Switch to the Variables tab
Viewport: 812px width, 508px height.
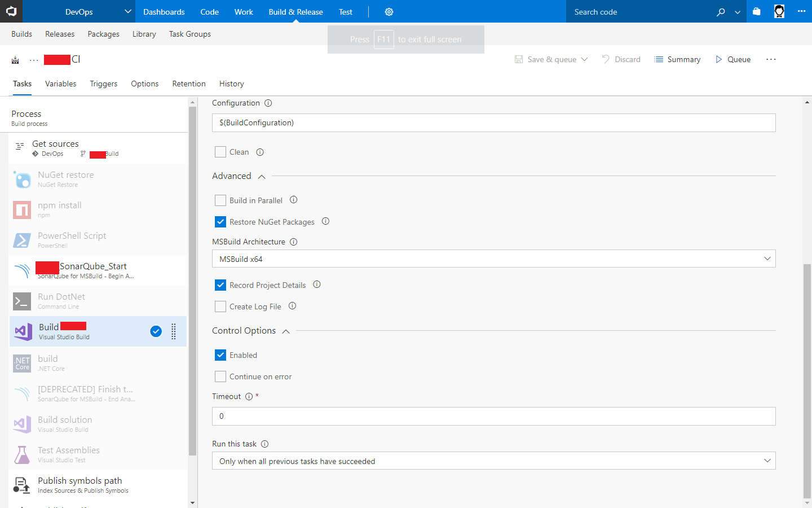pyautogui.click(x=60, y=84)
